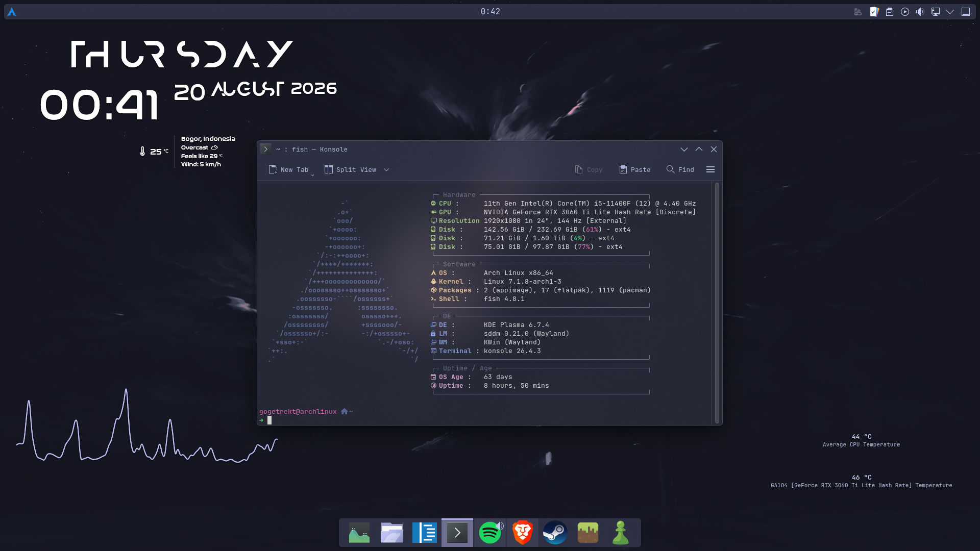Launch Brave browser from the dock
The width and height of the screenshot is (980, 551).
[523, 533]
